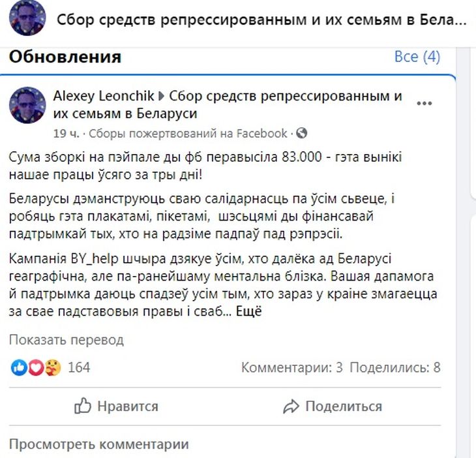The height and width of the screenshot is (458, 476).
Task: Click the care hug reaction emoji
Action: coord(53,367)
